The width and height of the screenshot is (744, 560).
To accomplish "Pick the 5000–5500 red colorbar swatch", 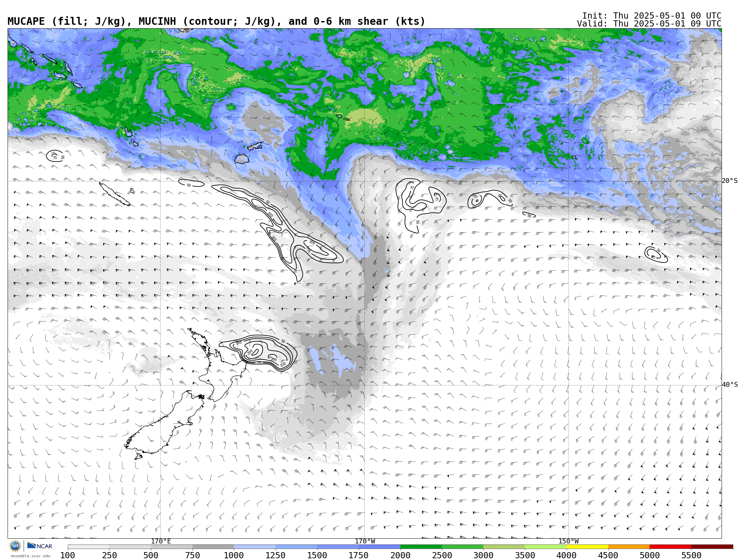I will click(x=670, y=547).
